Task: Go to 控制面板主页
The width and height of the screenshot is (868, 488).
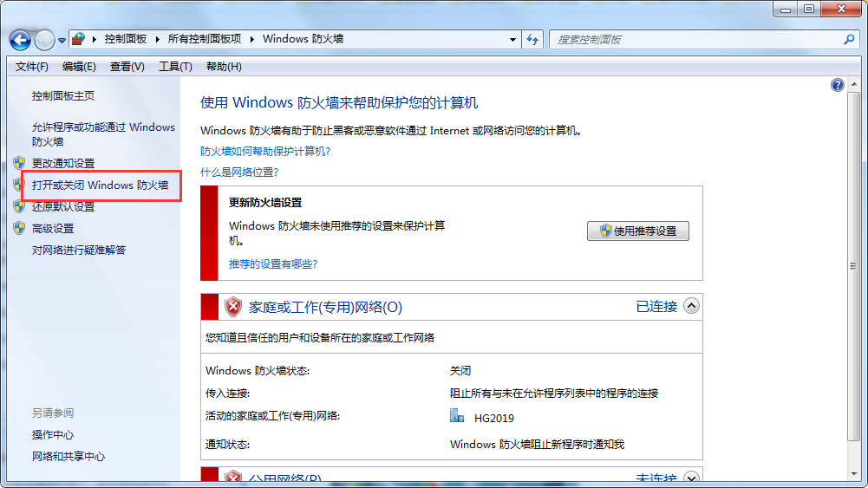Action: (x=63, y=95)
